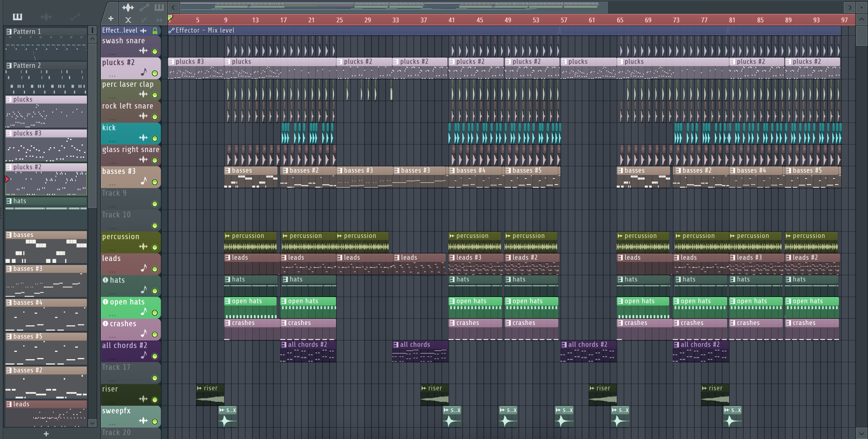868x439 pixels.
Task: Mute the glass right snare track
Action: pyautogui.click(x=155, y=160)
